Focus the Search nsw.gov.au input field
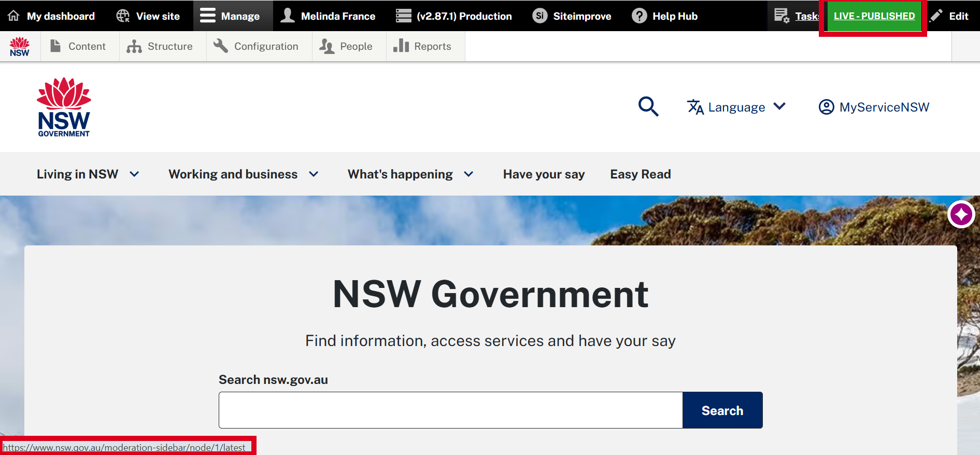The image size is (980, 455). click(450, 410)
